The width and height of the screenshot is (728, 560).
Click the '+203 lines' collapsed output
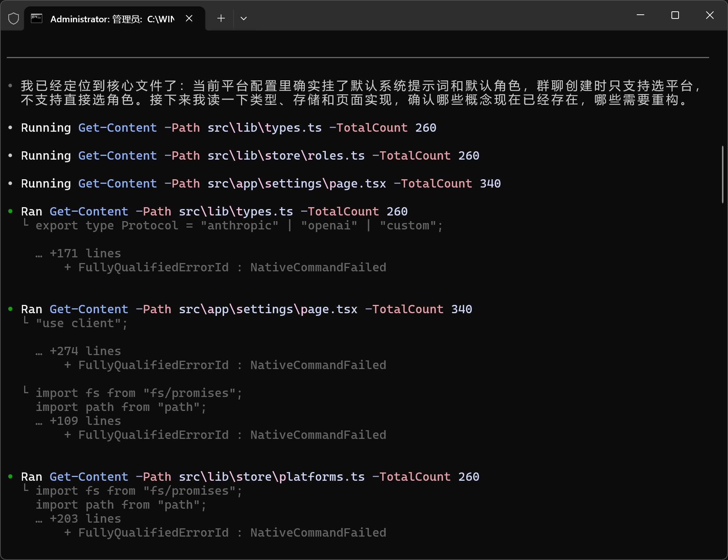coord(85,519)
